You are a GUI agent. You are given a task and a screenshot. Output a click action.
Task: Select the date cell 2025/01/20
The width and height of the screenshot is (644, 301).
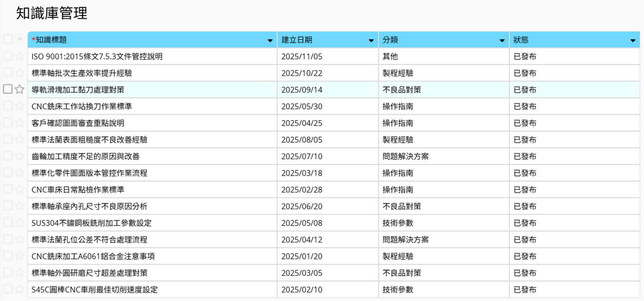pyautogui.click(x=328, y=256)
